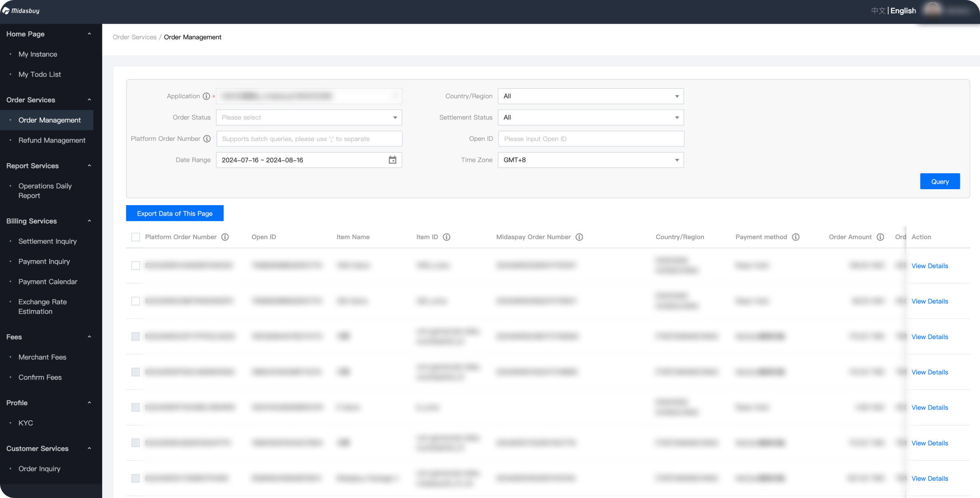Click View Details for the first order
The image size is (980, 498).
click(x=930, y=266)
